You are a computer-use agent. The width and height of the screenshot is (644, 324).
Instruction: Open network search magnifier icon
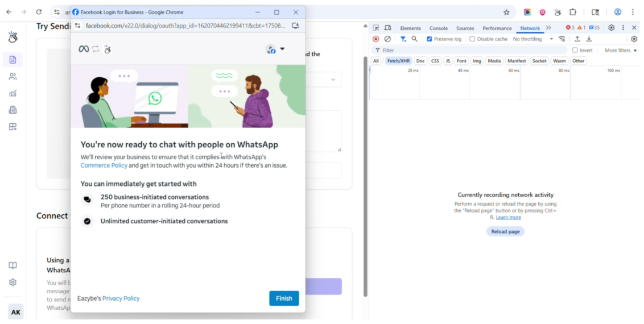(x=414, y=39)
